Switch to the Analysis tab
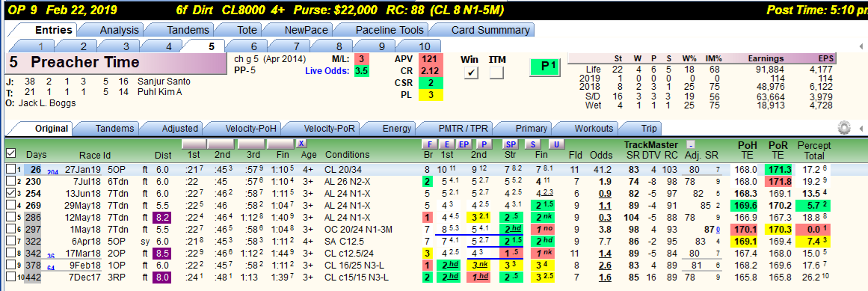The height and width of the screenshot is (291, 868). click(119, 30)
